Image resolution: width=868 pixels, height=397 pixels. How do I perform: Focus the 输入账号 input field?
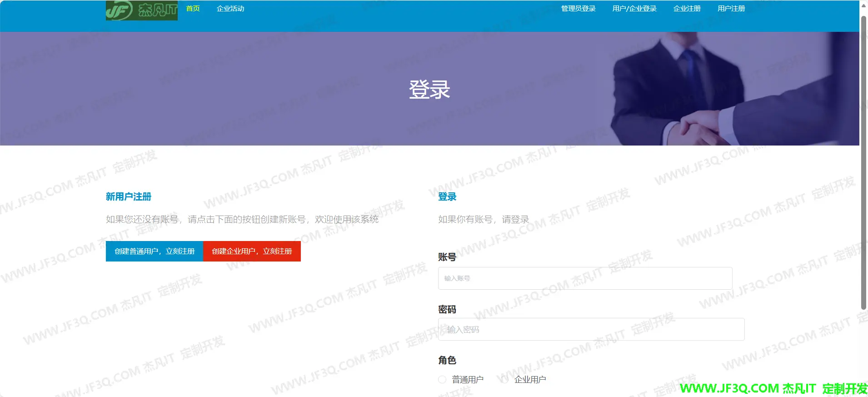click(x=585, y=278)
